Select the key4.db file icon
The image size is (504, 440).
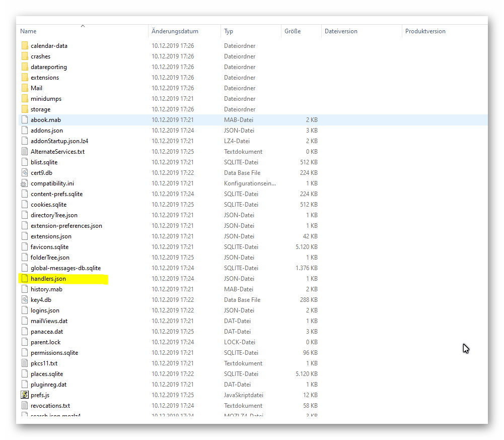click(x=25, y=299)
